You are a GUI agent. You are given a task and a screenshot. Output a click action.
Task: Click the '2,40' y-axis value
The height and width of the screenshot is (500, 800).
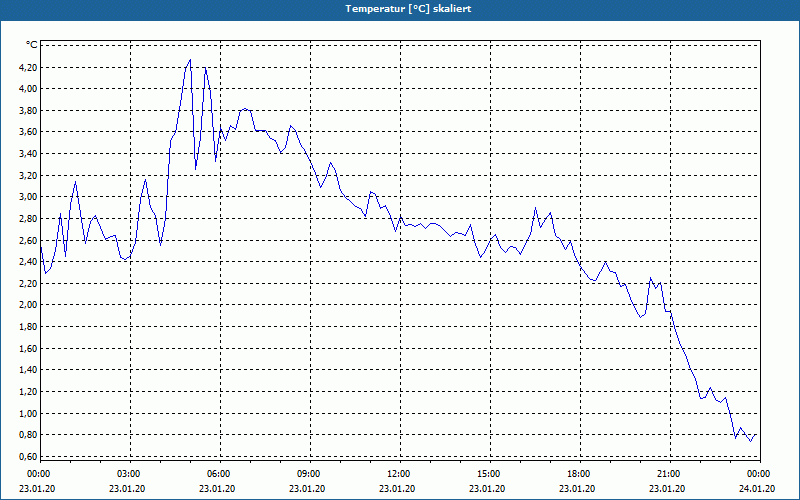click(x=28, y=261)
